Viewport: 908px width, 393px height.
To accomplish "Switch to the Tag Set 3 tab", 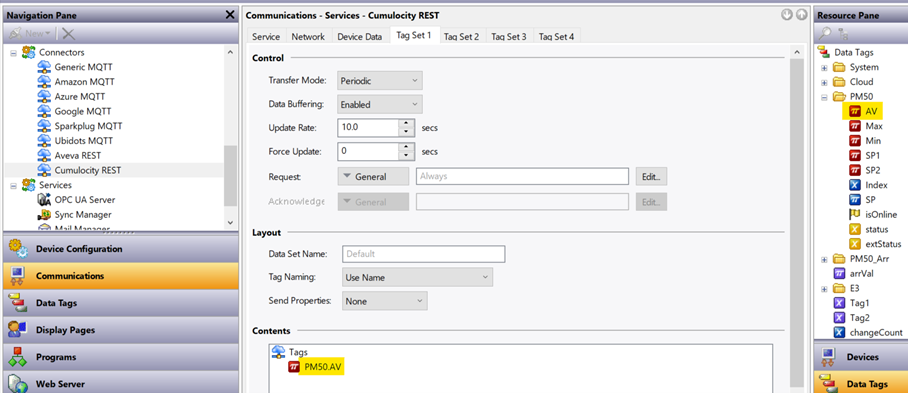I will (509, 36).
